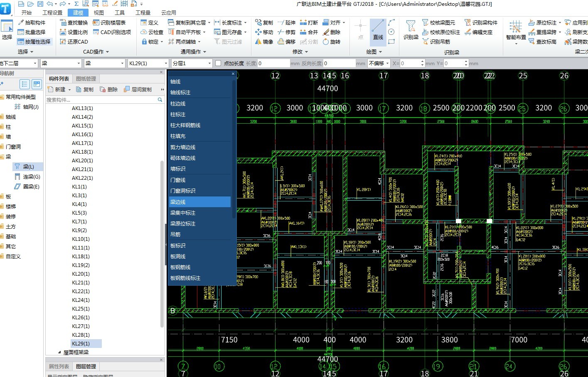Click 复制 in component list toolbar

(85, 89)
